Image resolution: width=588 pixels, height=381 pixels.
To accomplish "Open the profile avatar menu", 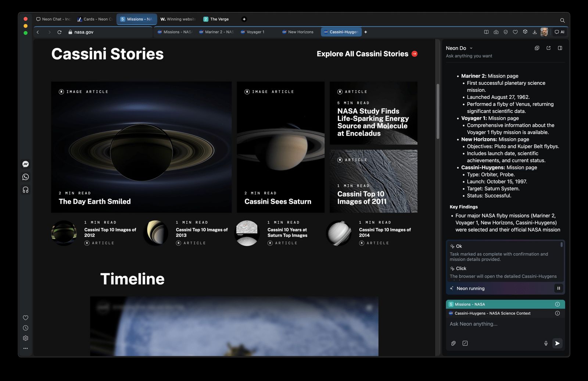I will [545, 32].
